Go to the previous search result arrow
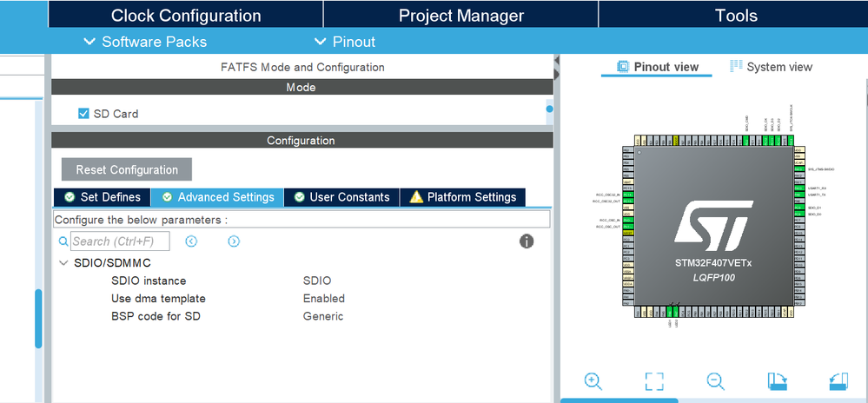868x403 pixels. (191, 241)
